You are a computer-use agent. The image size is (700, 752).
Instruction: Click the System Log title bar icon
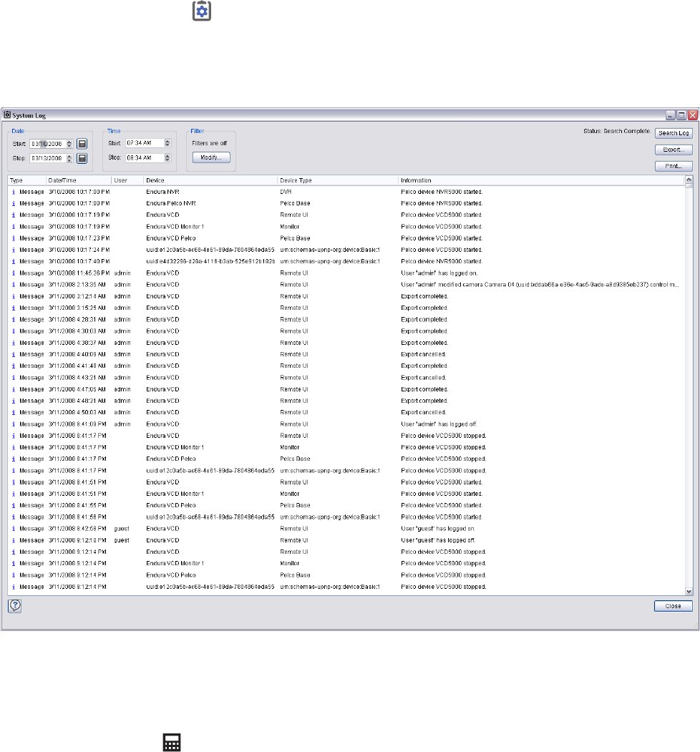coord(7,115)
